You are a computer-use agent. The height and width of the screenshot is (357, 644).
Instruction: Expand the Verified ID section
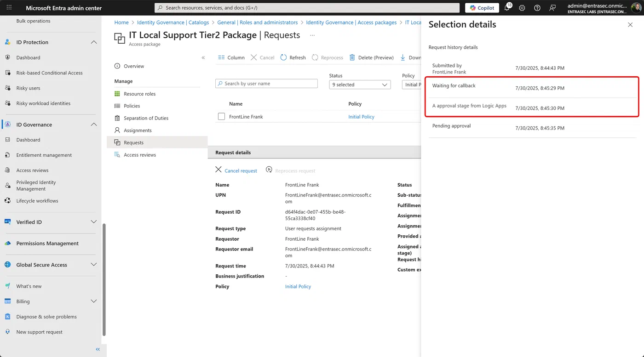tap(94, 222)
